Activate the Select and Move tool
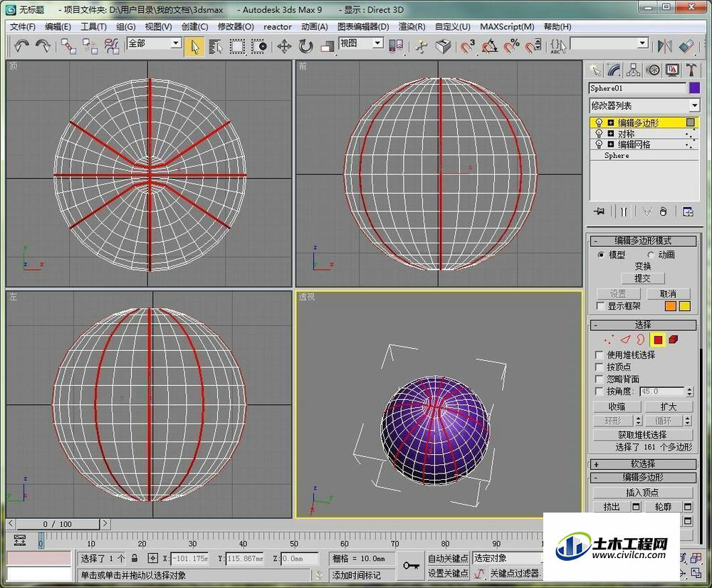Screen dimensions: 712x588 pos(284,46)
